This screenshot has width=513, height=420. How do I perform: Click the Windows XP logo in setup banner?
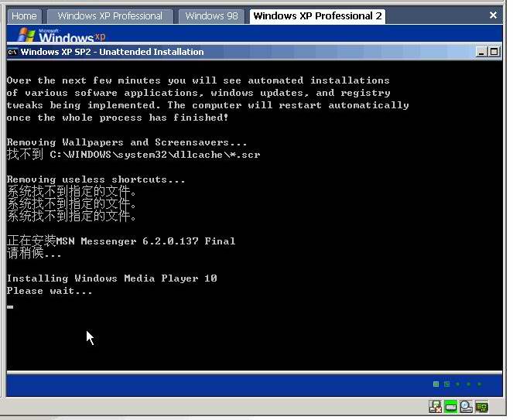[x=62, y=35]
